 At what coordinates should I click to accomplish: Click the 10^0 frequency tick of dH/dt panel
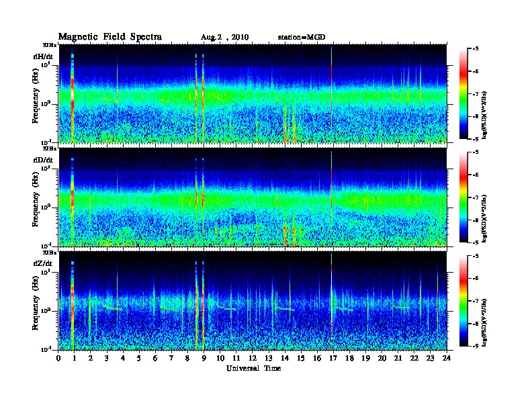(x=46, y=103)
